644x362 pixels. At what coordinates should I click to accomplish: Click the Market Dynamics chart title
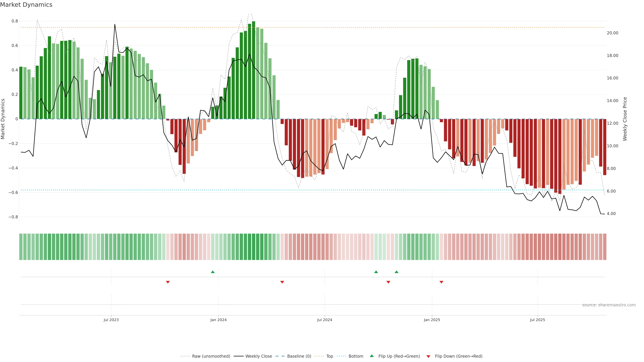click(26, 5)
